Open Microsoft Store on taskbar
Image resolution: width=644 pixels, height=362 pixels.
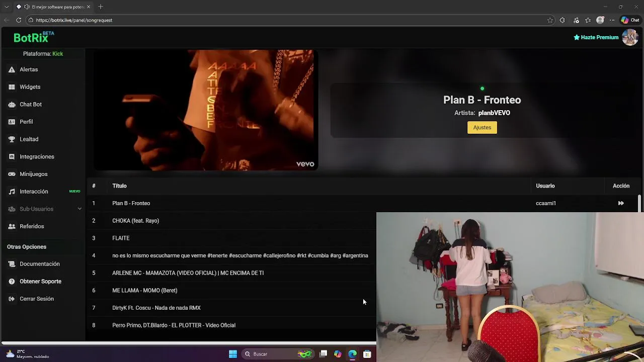[367, 354]
